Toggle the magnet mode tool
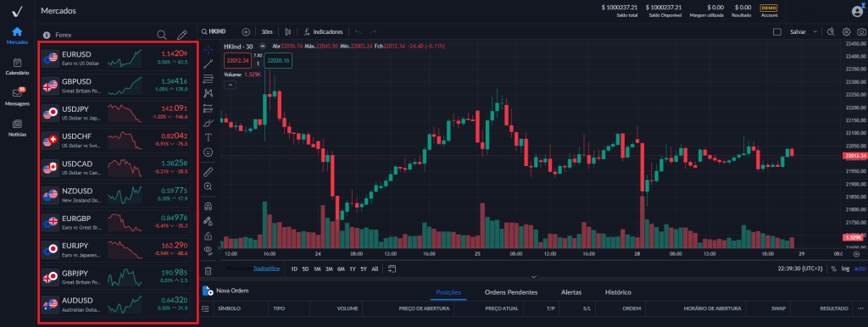Screen dimensions: 868x327 pos(209,207)
